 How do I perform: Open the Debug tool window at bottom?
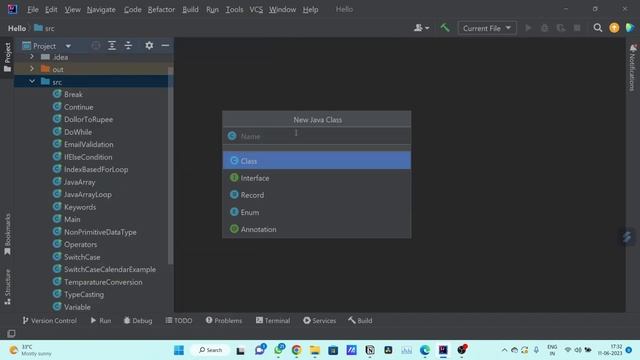[138, 321]
